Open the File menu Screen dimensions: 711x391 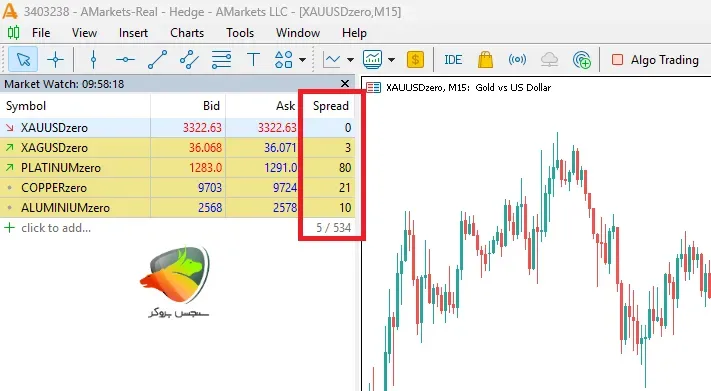(x=41, y=33)
